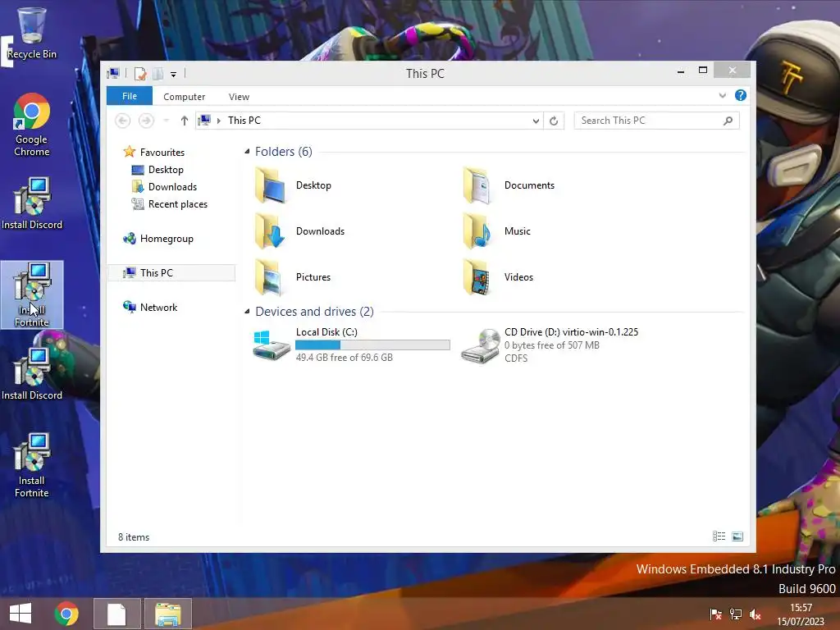
Task: Click the File Explorer taskbar button
Action: click(x=167, y=614)
